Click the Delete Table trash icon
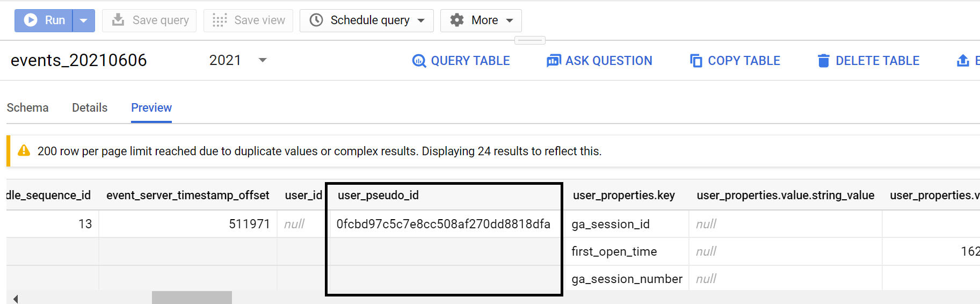Screen dimensions: 980x304 pos(823,61)
